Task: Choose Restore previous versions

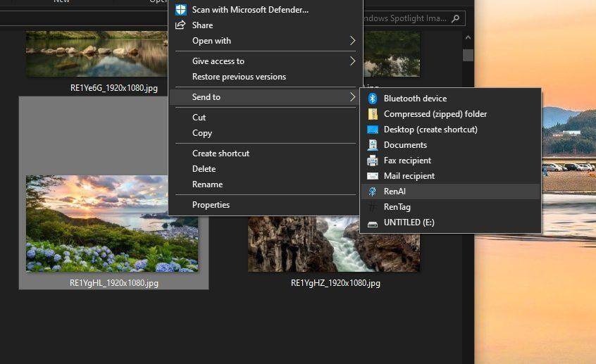Action: (x=239, y=77)
